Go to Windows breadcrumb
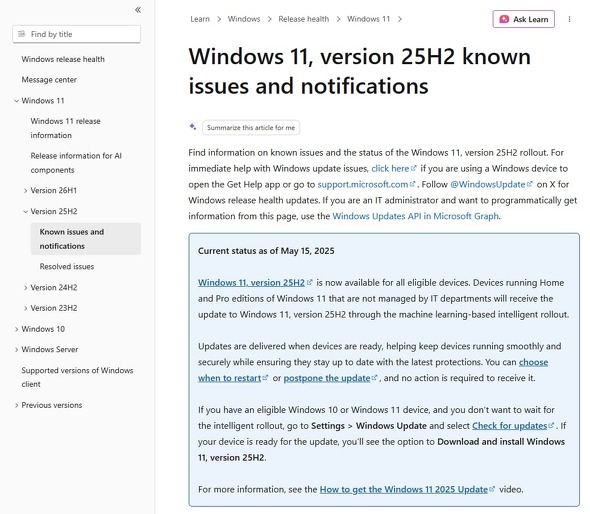 (244, 19)
